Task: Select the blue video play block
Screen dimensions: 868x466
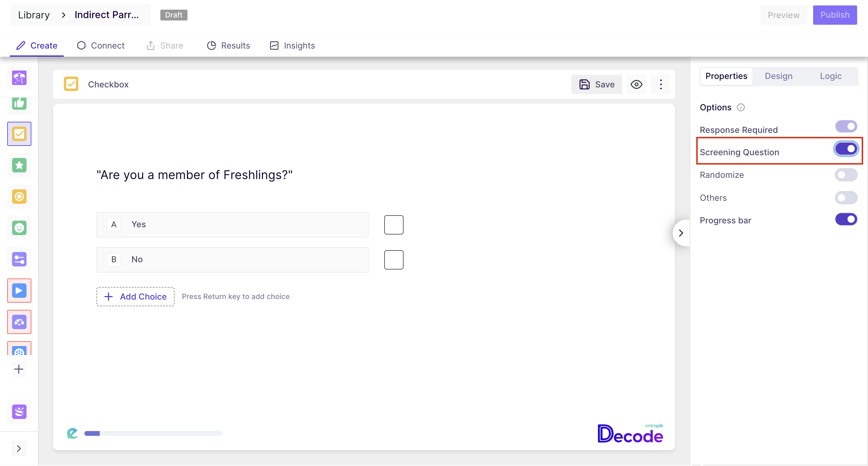Action: (19, 291)
